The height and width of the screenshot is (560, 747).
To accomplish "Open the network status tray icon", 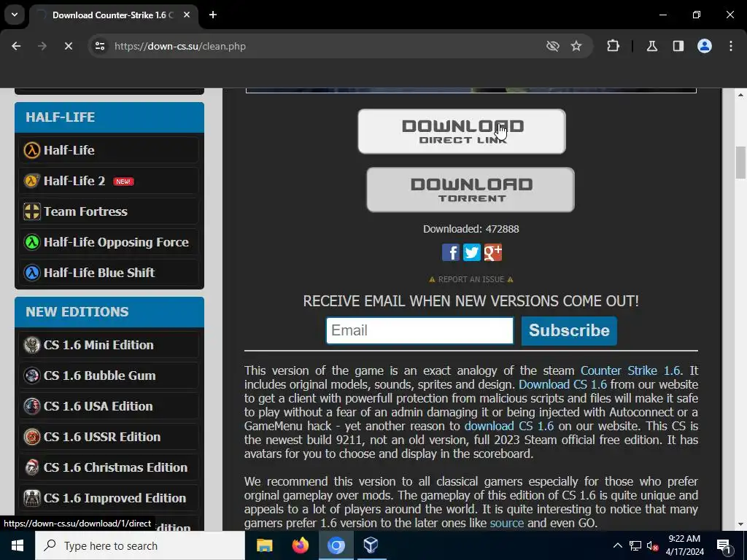I will tap(635, 545).
